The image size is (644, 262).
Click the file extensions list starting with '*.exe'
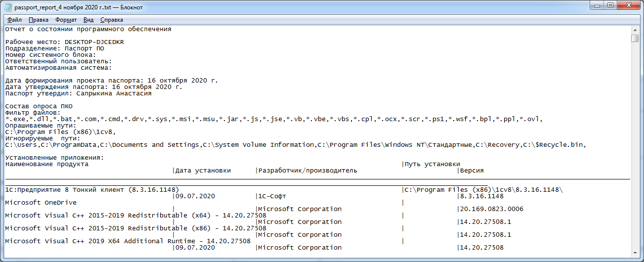[x=274, y=119]
